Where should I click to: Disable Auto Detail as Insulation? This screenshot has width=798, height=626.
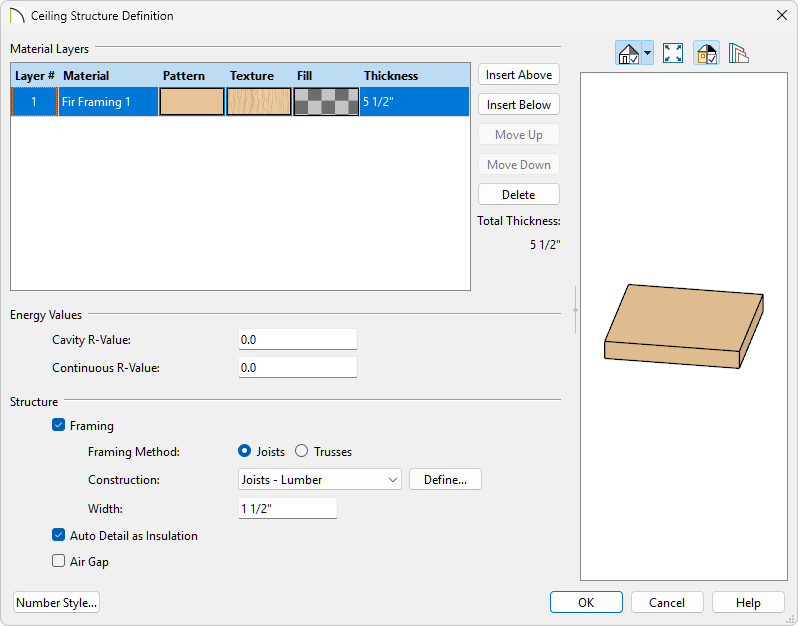59,535
